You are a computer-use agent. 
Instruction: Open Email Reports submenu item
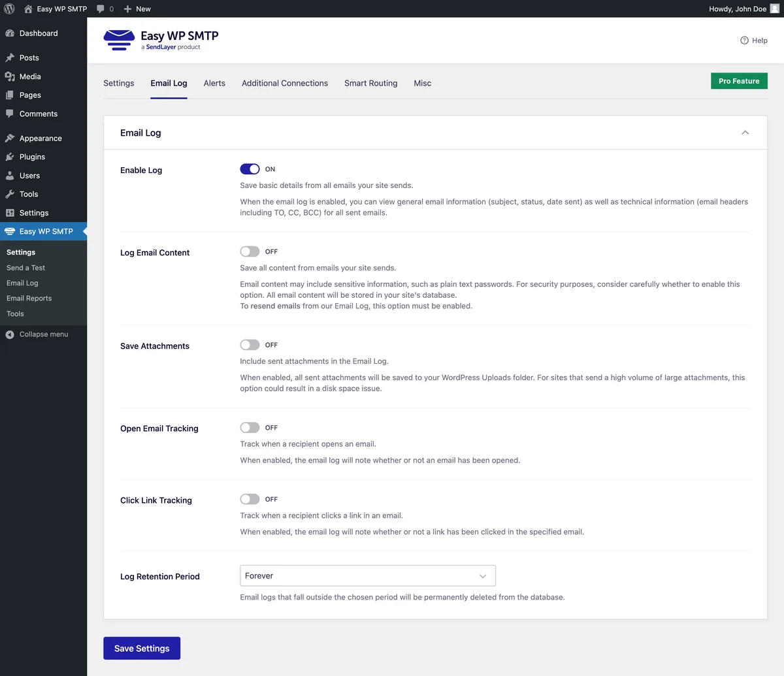coord(29,298)
